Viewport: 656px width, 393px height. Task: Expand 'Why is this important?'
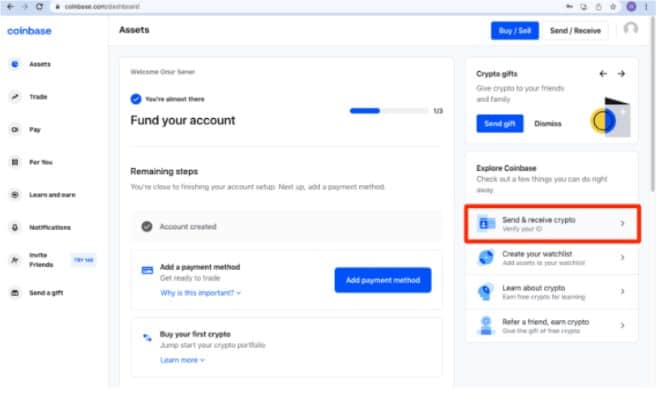pyautogui.click(x=200, y=293)
